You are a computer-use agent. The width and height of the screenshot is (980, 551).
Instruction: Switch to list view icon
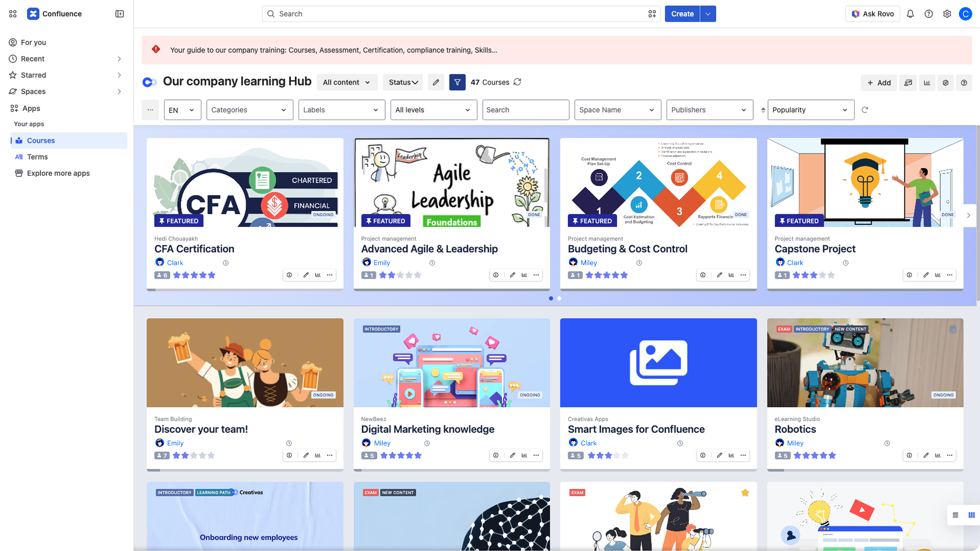point(955,515)
